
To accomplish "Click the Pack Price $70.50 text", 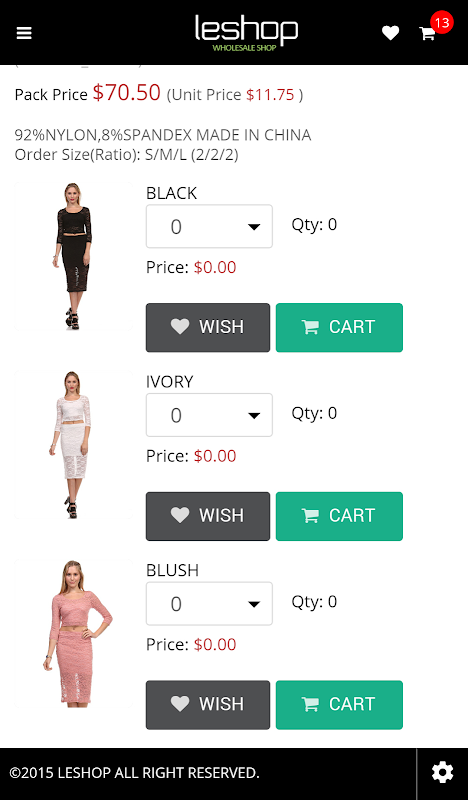I will 88,93.
